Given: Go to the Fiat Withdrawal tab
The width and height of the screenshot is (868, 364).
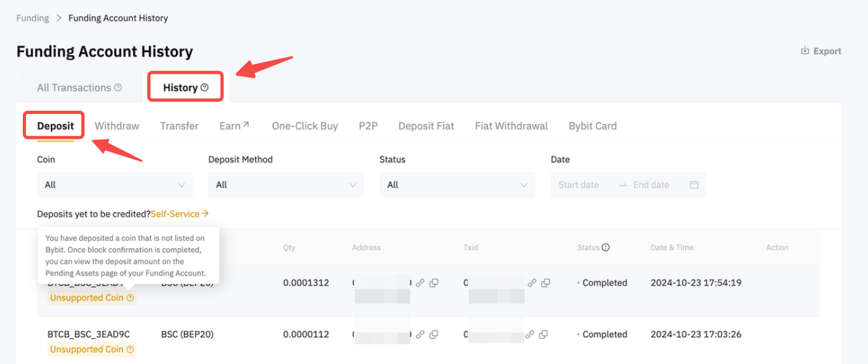Looking at the screenshot, I should pos(511,126).
